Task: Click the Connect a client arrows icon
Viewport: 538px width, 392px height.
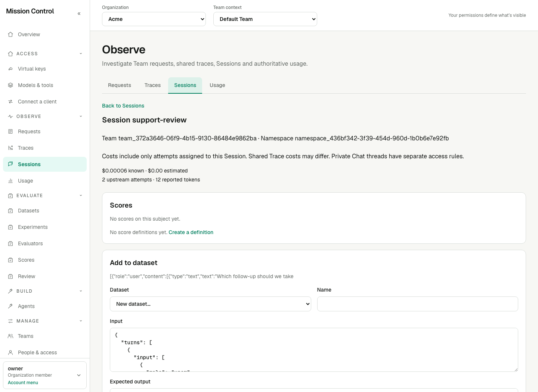Action: [10, 102]
